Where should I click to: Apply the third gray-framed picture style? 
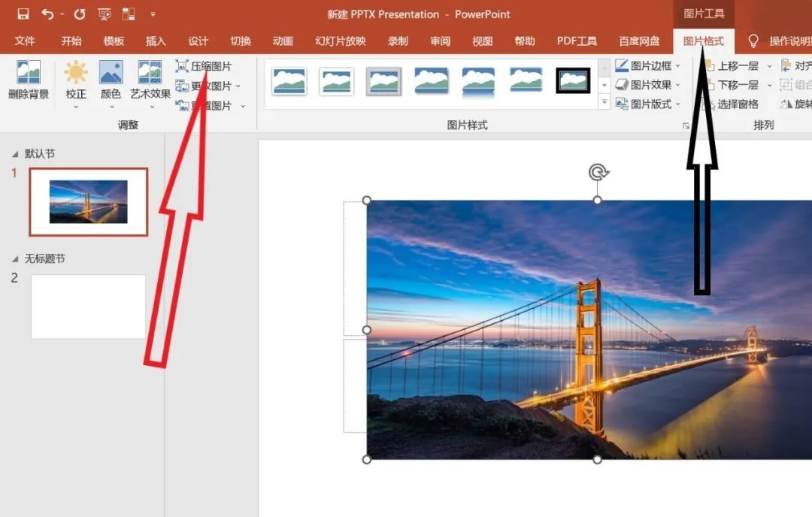pos(383,81)
